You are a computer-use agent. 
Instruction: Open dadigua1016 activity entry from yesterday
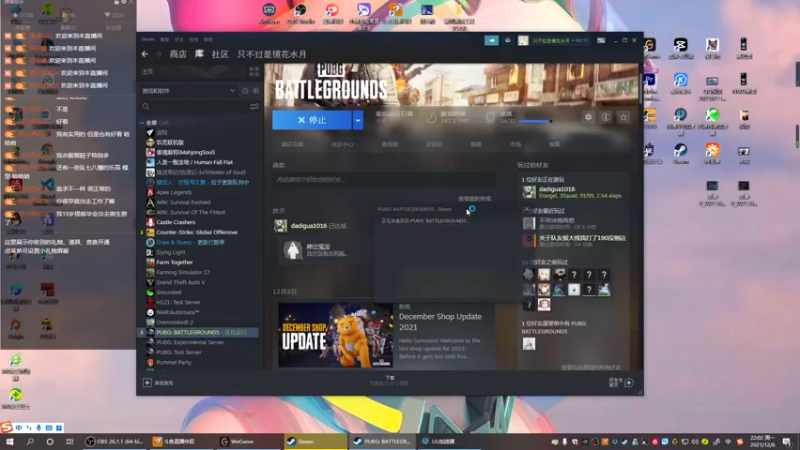click(x=311, y=226)
